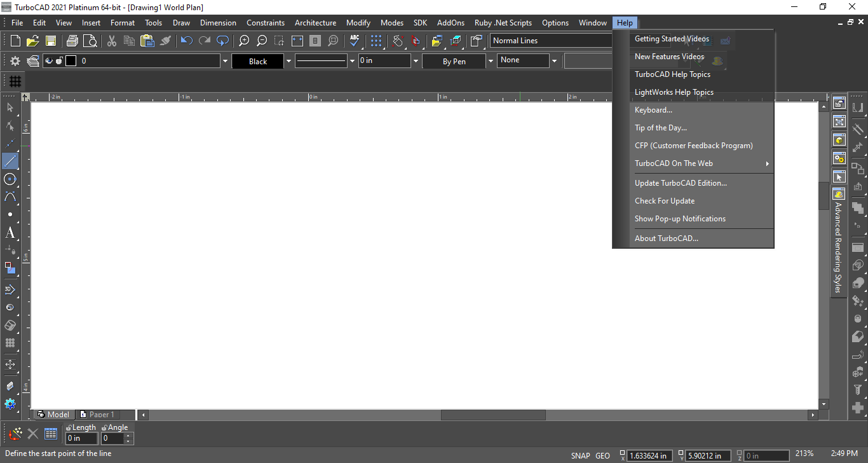Expand the None brush pattern dropdown arrow
The image size is (868, 463).
[554, 61]
